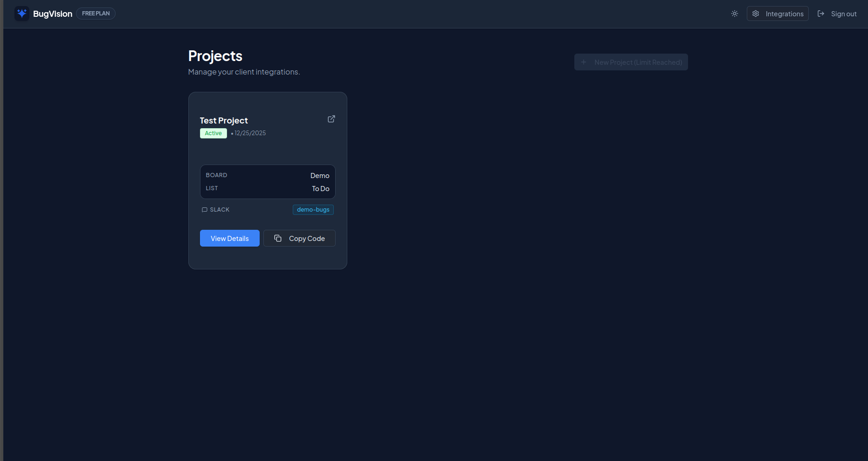868x461 pixels.
Task: Select the copy icon inside Copy Code
Action: coord(278,238)
